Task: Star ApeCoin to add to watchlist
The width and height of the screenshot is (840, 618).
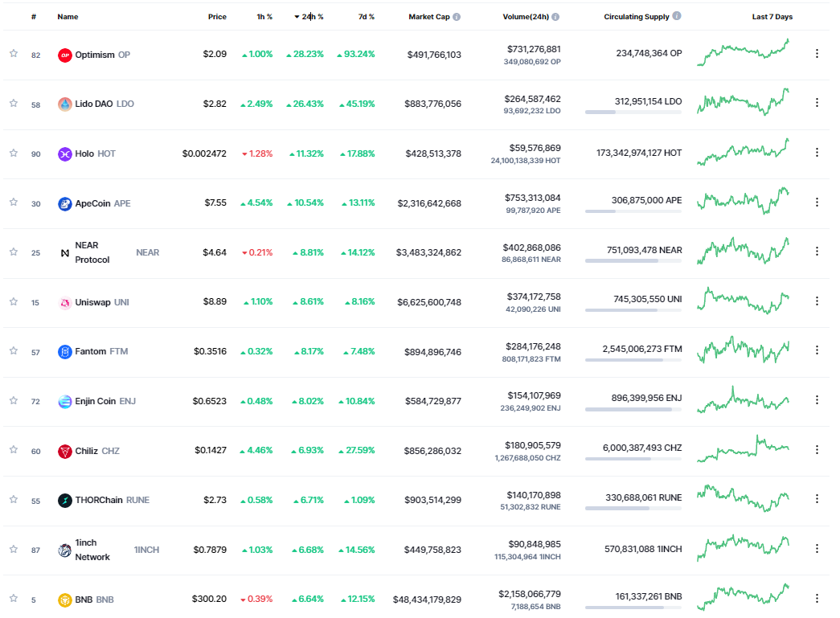Action: [14, 202]
